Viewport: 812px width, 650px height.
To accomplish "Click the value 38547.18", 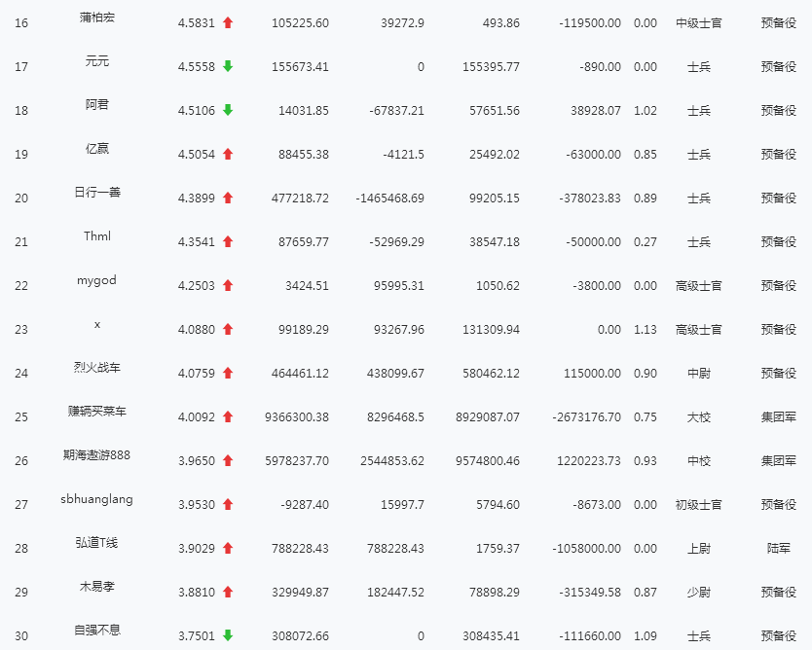I will [x=494, y=242].
